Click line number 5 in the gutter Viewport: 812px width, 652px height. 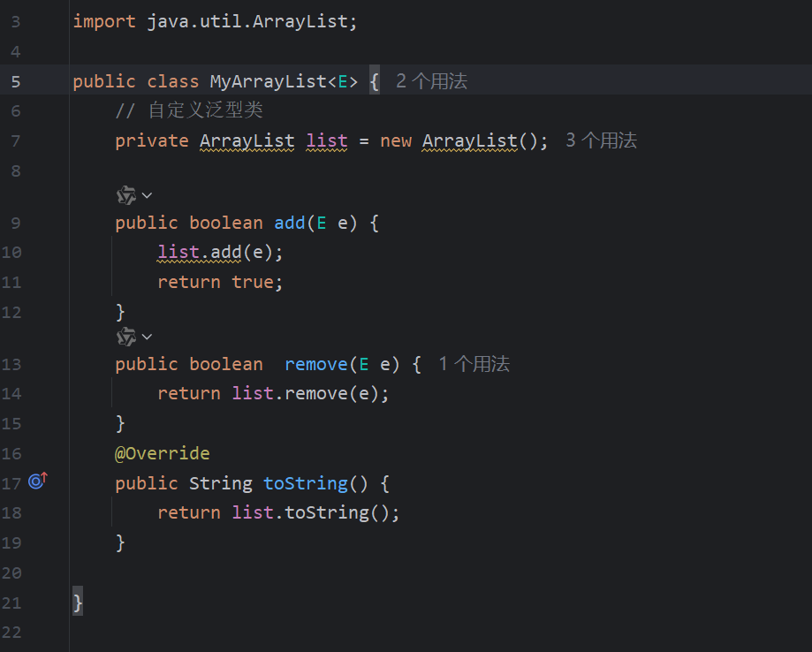pyautogui.click(x=16, y=82)
